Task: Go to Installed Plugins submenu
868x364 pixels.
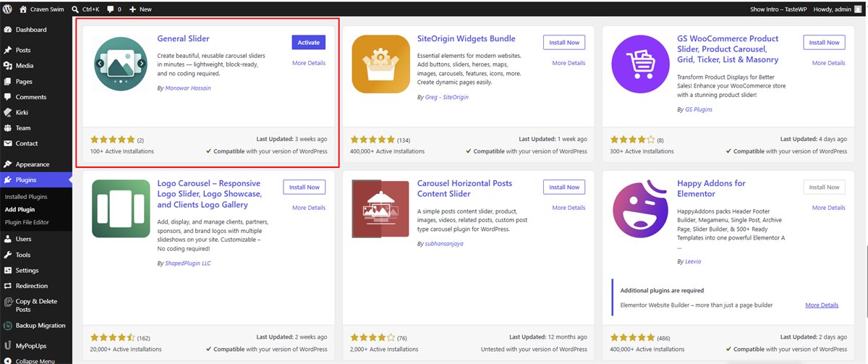Action: (26, 197)
